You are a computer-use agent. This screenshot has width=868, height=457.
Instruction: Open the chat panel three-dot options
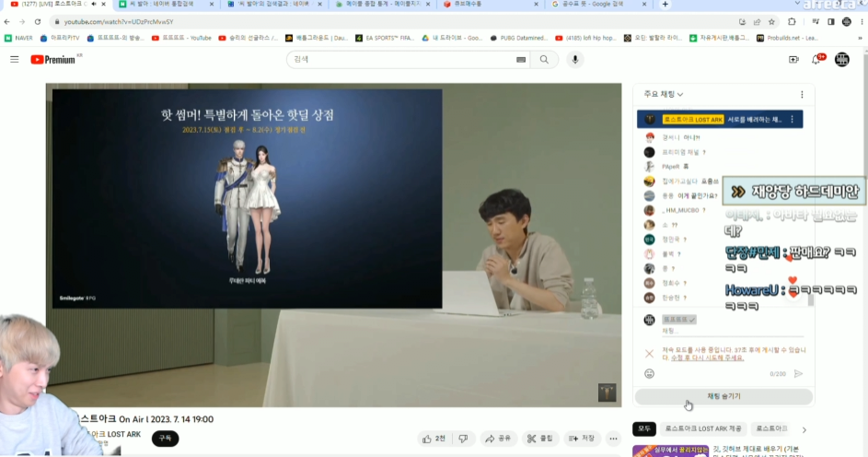(x=802, y=95)
